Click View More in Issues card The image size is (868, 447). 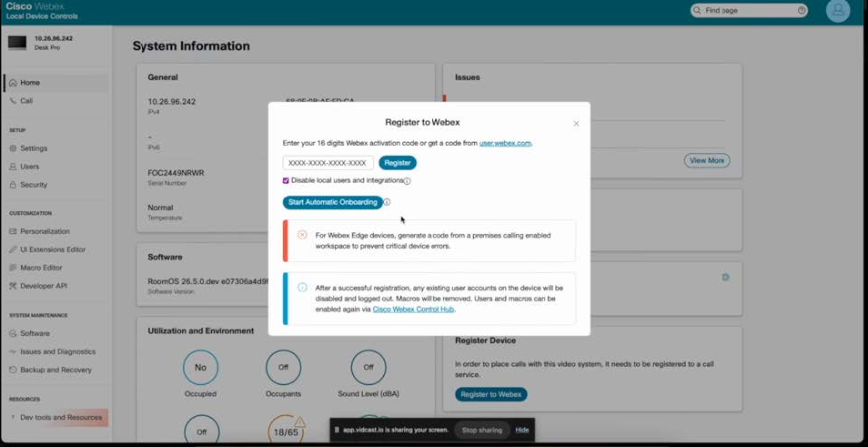tap(707, 160)
